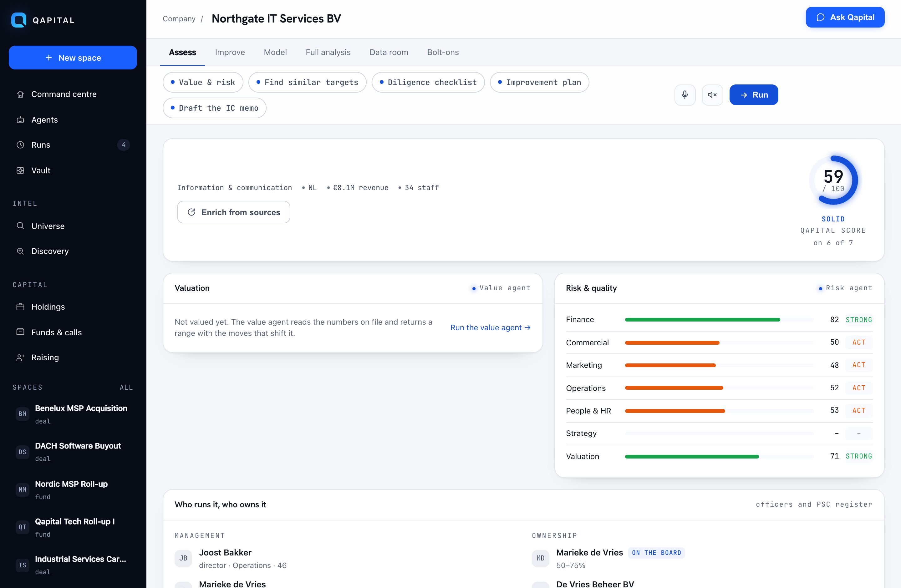Image resolution: width=901 pixels, height=588 pixels.
Task: Click the ON THE BOARD badge
Action: (x=656, y=553)
